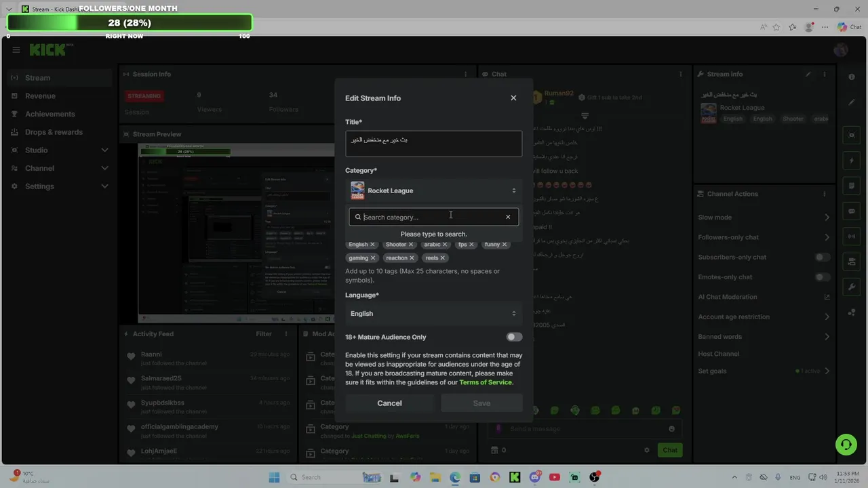Click the info icon in right toolbar
This screenshot has height=488, width=868.
[x=852, y=77]
